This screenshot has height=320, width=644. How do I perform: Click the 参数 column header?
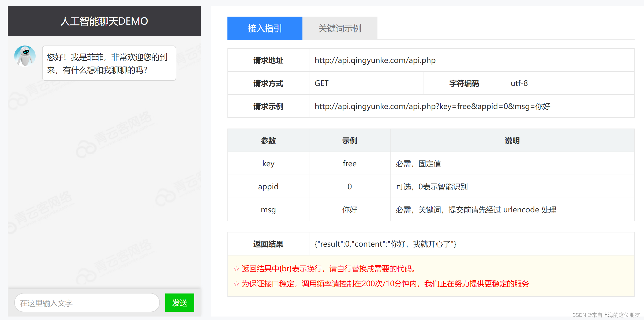[268, 141]
